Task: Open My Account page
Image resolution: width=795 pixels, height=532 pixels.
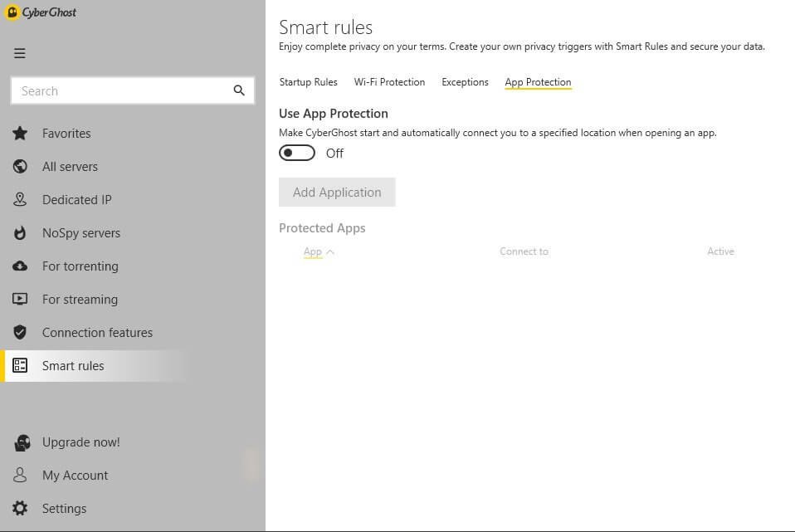Action: tap(75, 476)
